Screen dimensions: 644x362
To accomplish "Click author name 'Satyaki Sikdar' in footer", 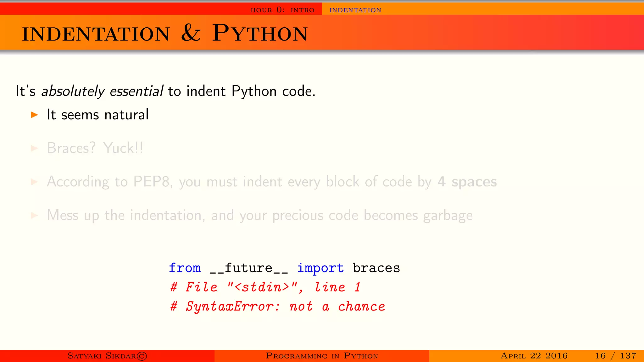I will [x=102, y=356].
